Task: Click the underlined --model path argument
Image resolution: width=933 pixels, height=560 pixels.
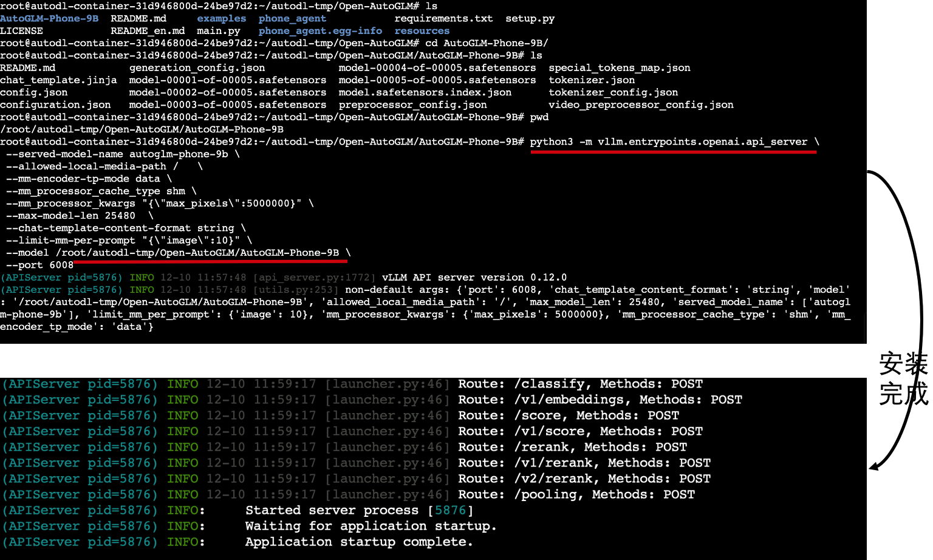Action: point(197,253)
